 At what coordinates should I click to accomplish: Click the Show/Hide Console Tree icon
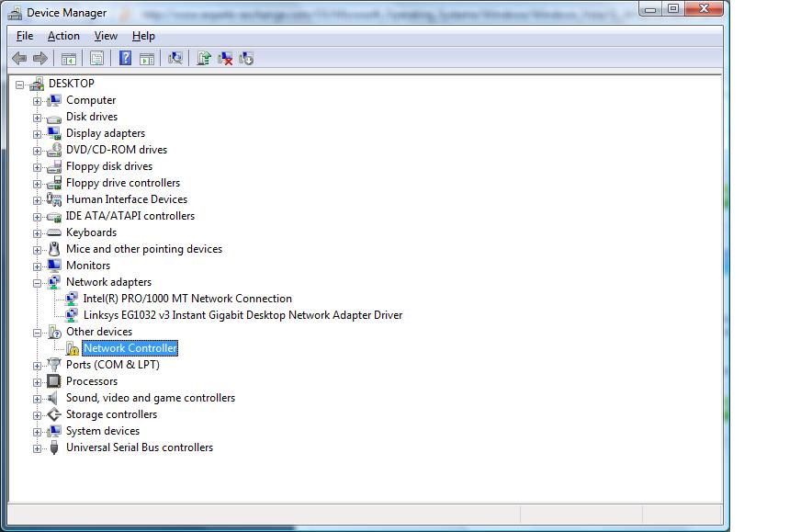(x=68, y=58)
